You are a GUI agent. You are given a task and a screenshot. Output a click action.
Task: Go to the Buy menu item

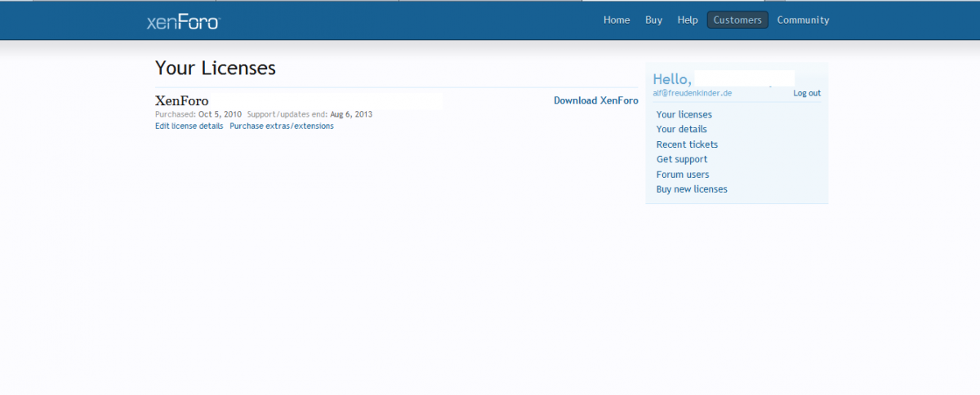click(653, 20)
